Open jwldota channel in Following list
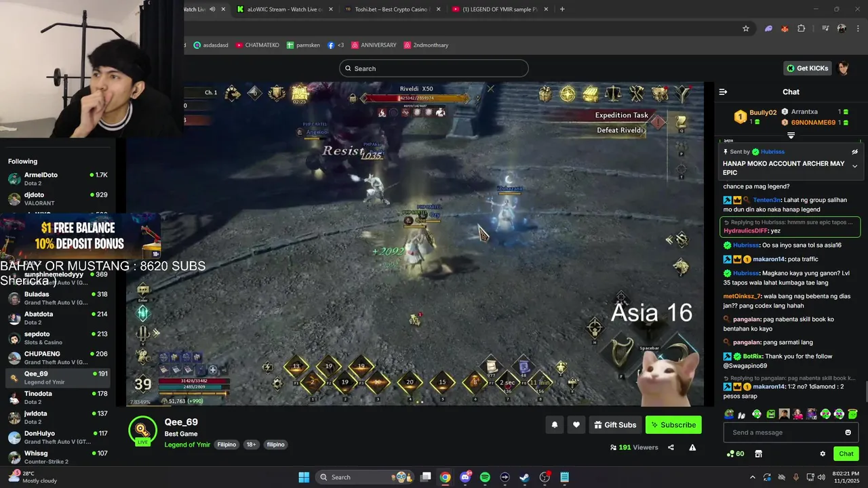The image size is (868, 488). (x=58, y=417)
